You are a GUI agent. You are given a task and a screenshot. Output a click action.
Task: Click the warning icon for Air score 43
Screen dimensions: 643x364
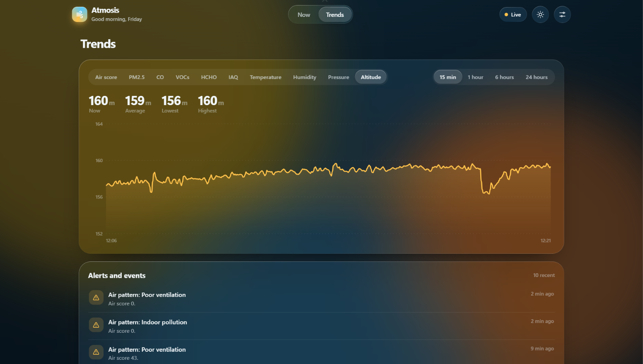click(x=96, y=352)
